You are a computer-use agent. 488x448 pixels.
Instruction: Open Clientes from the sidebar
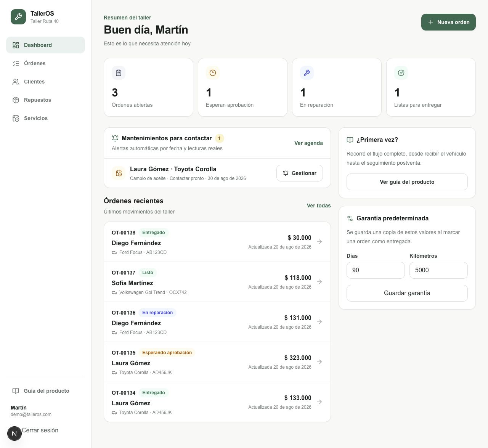tap(45, 82)
